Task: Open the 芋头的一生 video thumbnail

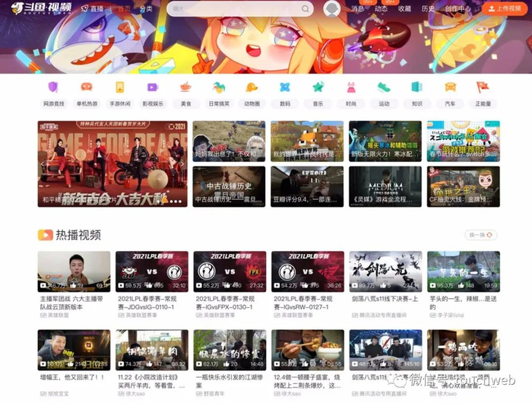Action: [x=464, y=271]
